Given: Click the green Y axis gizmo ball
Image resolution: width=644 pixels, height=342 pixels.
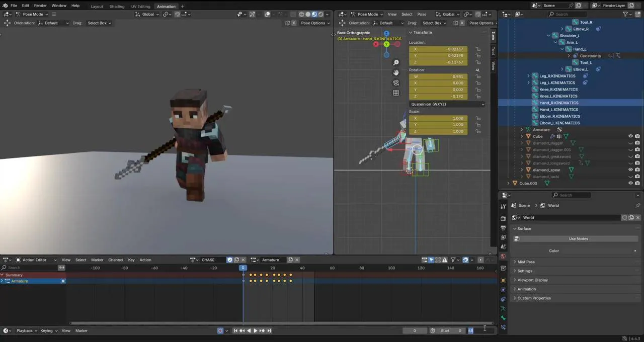Looking at the screenshot, I should pyautogui.click(x=386, y=44).
